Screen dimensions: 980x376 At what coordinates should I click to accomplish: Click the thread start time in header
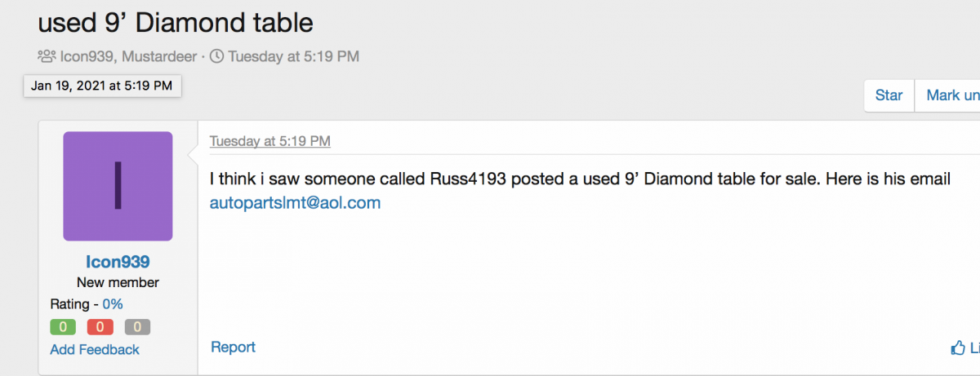293,56
